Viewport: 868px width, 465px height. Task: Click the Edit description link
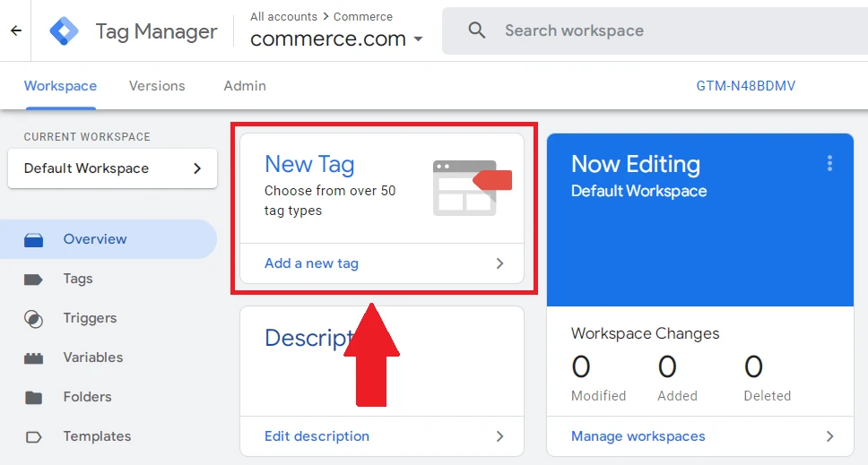click(317, 436)
